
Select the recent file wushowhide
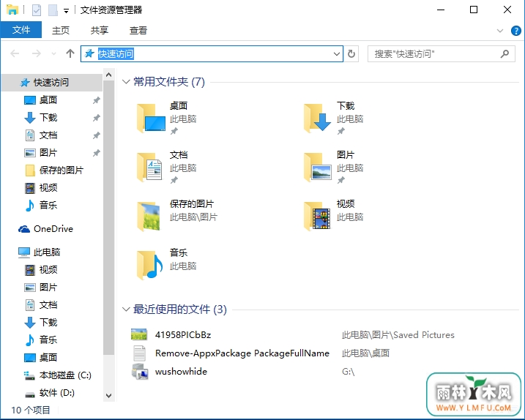(181, 372)
